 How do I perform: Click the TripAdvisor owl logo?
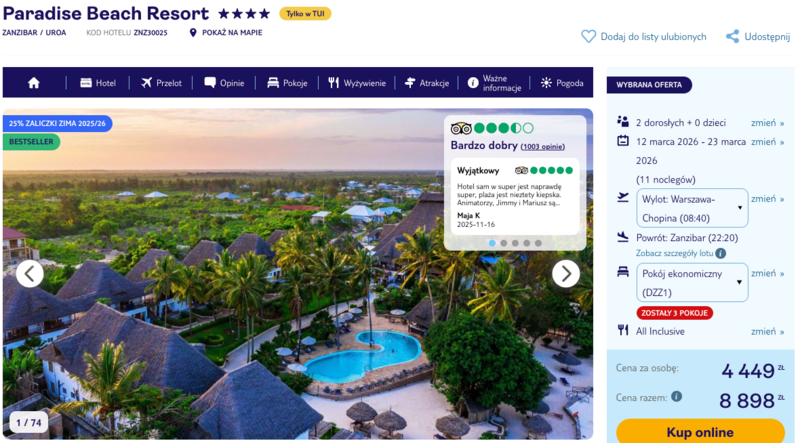[x=461, y=128]
